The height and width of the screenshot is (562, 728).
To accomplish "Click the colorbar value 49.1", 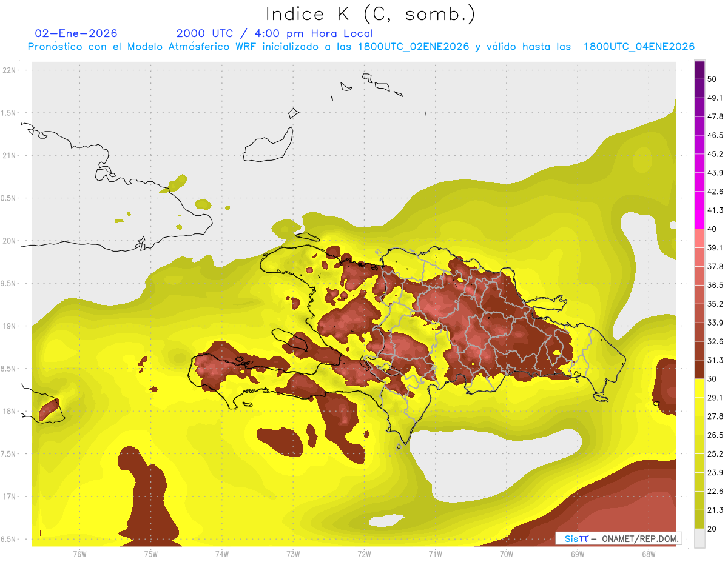I will [x=715, y=98].
